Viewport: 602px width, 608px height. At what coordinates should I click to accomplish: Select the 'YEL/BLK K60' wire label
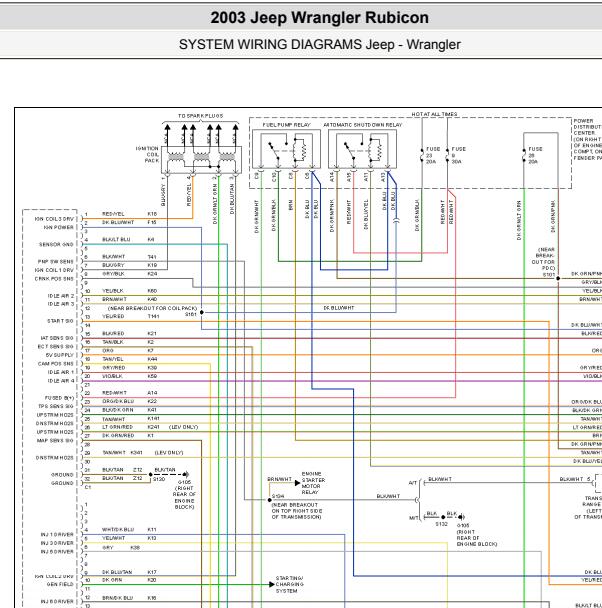click(129, 291)
